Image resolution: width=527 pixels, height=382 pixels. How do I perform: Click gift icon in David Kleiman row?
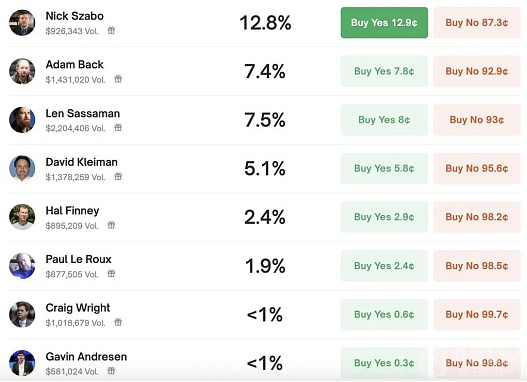(118, 176)
